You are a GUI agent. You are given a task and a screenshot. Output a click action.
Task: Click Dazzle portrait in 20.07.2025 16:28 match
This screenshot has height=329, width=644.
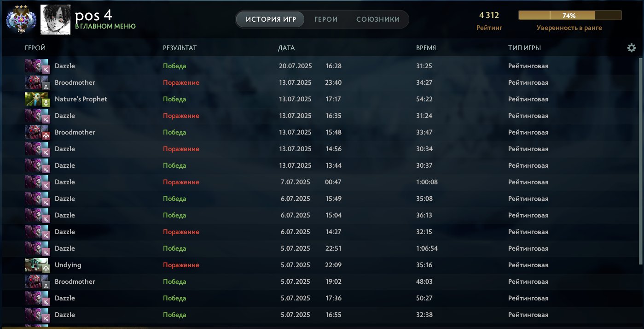pos(37,66)
